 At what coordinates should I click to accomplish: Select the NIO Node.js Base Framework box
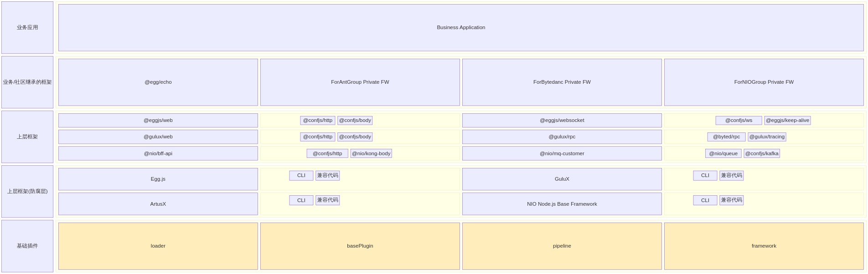562,204
